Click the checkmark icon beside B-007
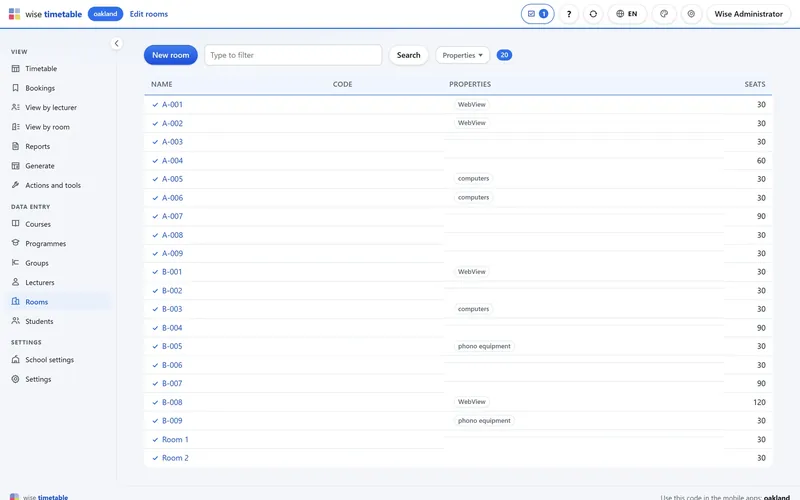Screen dimensions: 800x500 point(155,384)
